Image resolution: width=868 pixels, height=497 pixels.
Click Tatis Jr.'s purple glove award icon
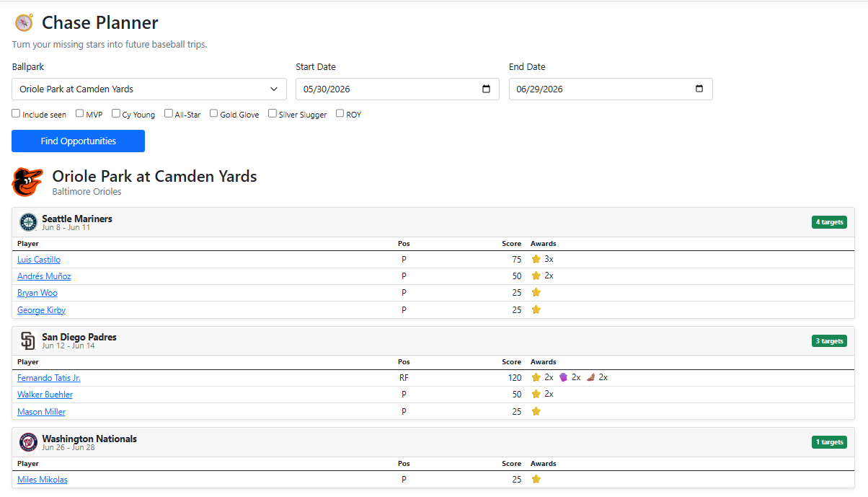[x=563, y=377]
